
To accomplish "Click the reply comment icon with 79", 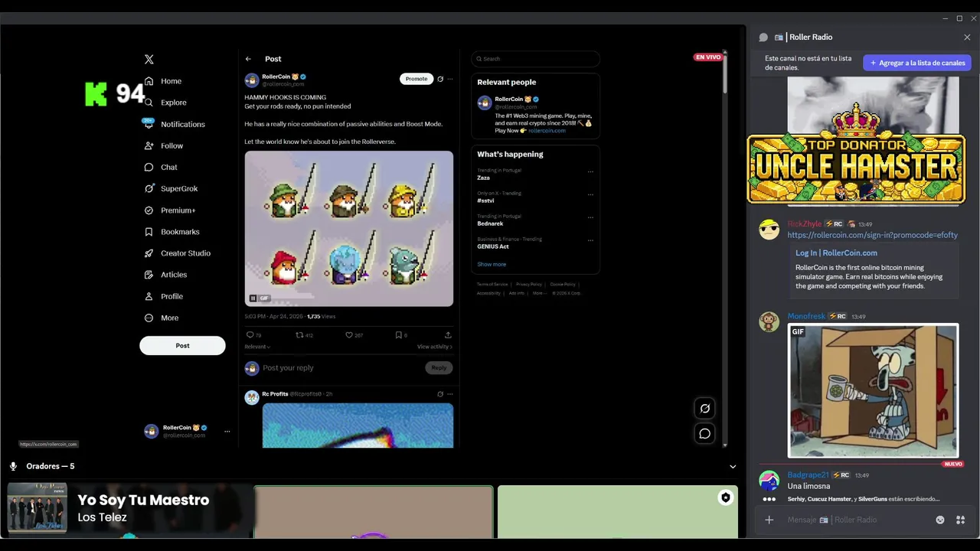I will pos(253,335).
